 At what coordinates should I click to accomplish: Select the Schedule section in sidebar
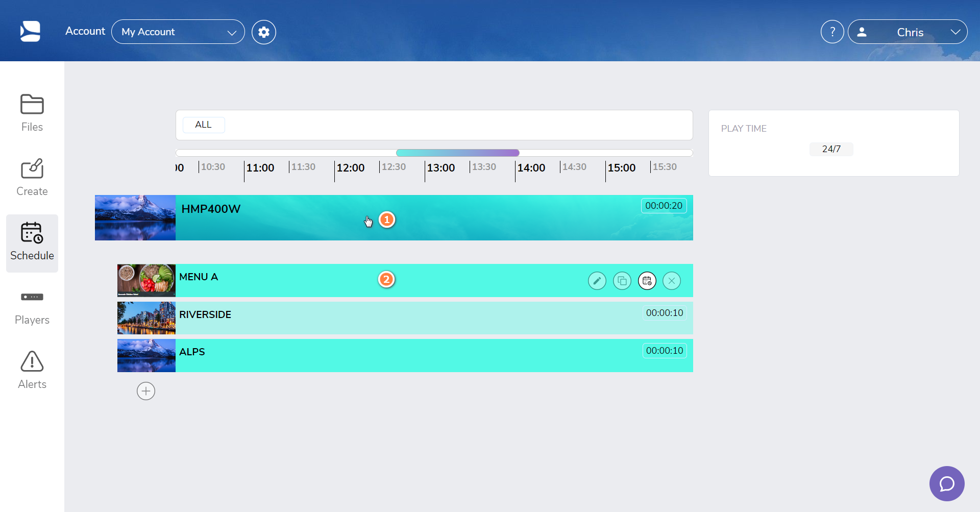coord(32,243)
